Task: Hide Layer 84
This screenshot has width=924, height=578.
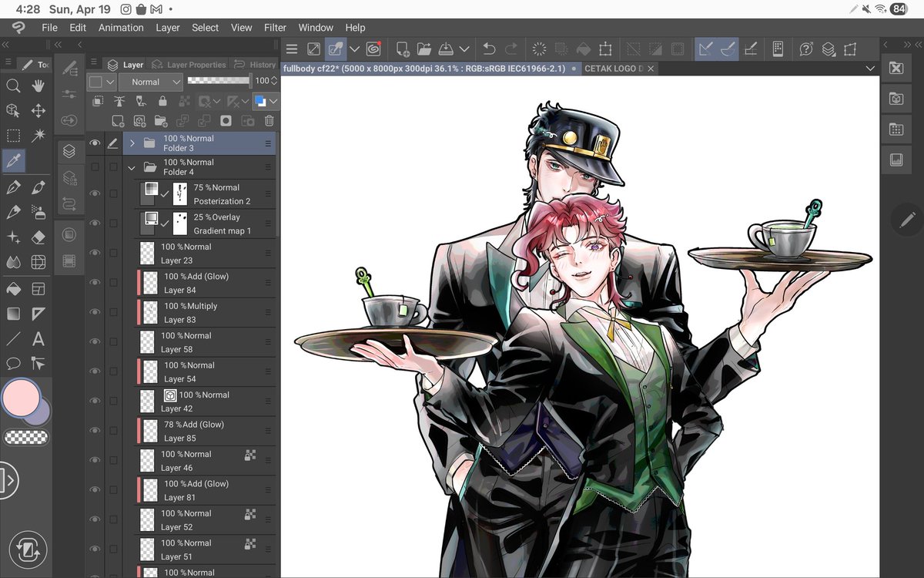Action: tap(95, 283)
